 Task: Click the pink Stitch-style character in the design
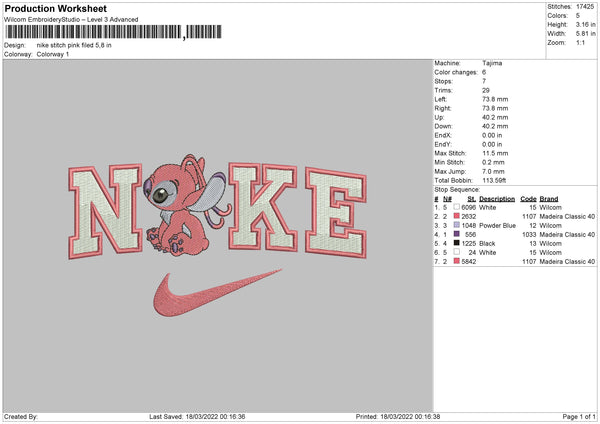pyautogui.click(x=184, y=207)
